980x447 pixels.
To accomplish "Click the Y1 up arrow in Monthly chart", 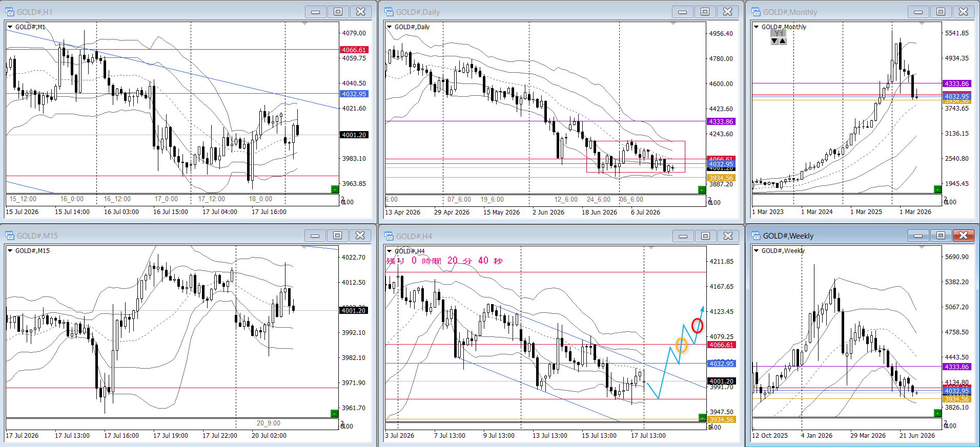I will coord(783,41).
